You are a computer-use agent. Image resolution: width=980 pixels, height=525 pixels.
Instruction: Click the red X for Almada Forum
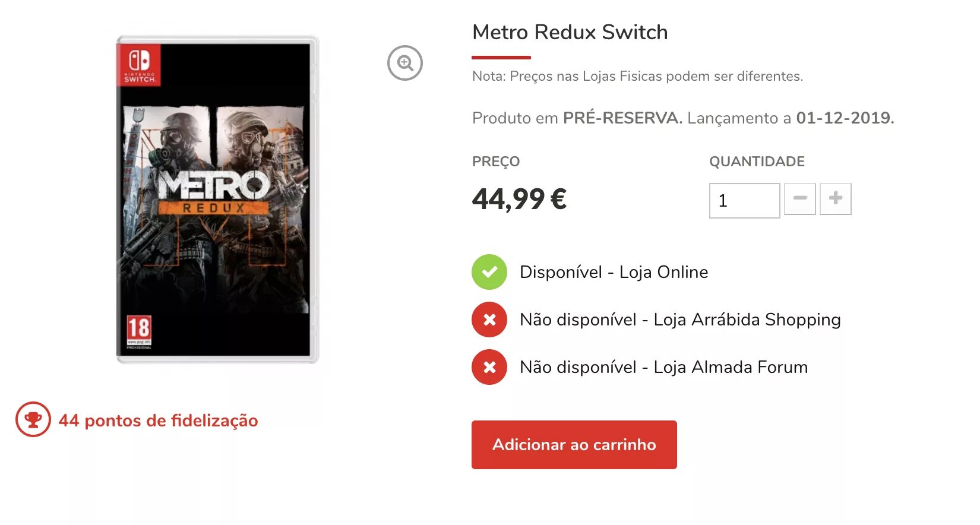click(489, 367)
